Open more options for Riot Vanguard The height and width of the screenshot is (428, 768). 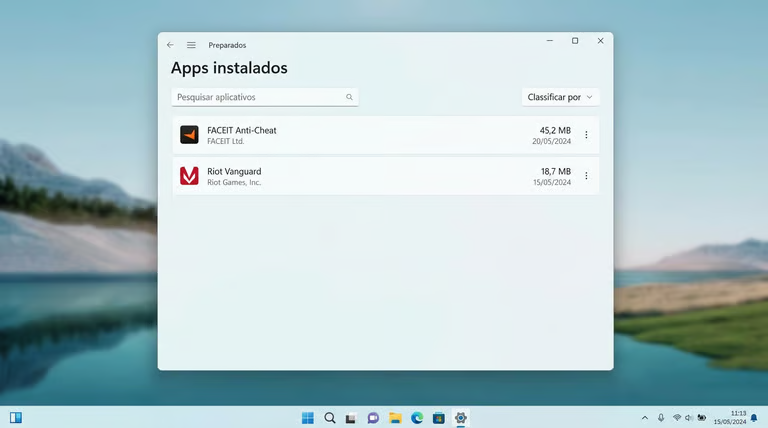(x=586, y=176)
